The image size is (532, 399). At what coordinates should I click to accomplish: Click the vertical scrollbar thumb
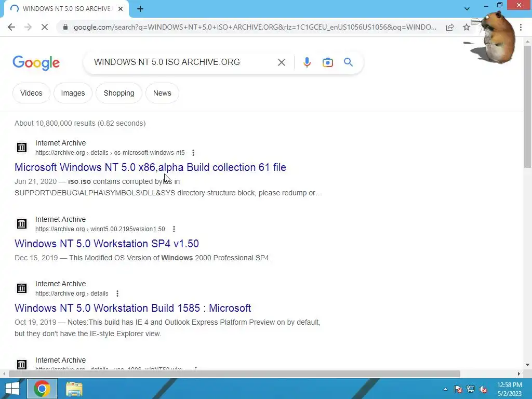[527, 106]
